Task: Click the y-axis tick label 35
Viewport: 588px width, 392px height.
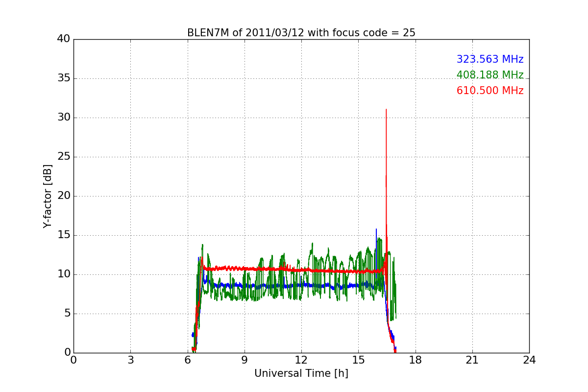Action: pyautogui.click(x=64, y=78)
